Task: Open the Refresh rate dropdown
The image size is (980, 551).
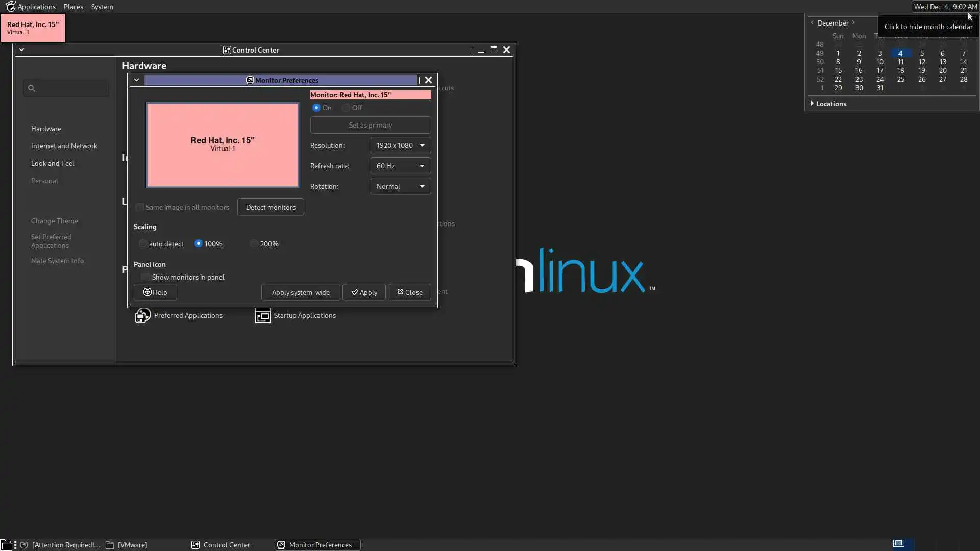Action: (400, 166)
